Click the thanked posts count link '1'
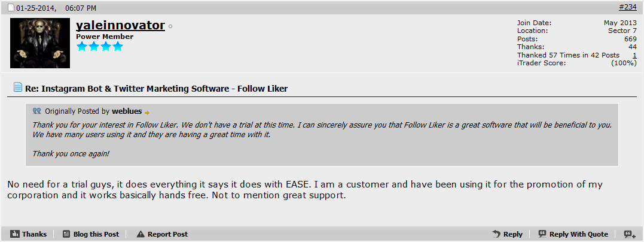Image resolution: width=644 pixels, height=242 pixels. pyautogui.click(x=634, y=55)
